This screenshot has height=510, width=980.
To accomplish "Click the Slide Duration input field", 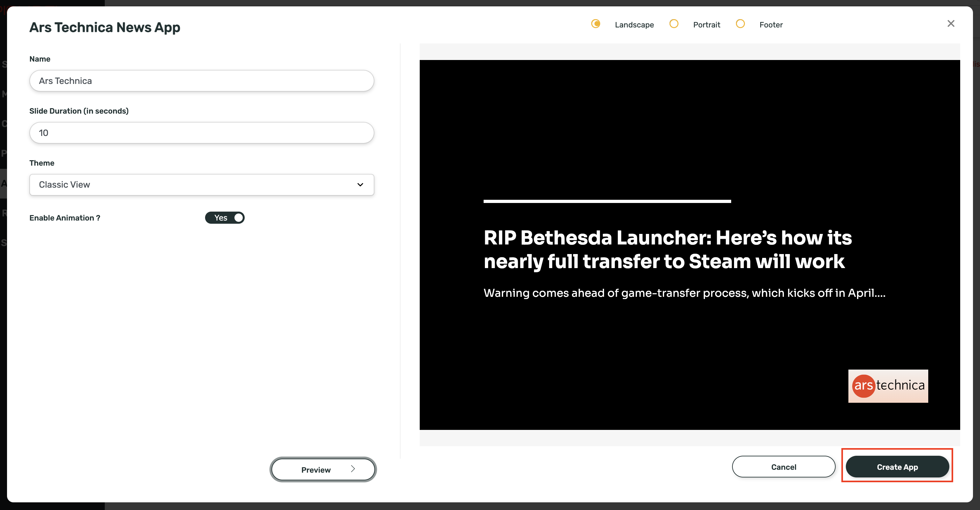I will tap(202, 133).
